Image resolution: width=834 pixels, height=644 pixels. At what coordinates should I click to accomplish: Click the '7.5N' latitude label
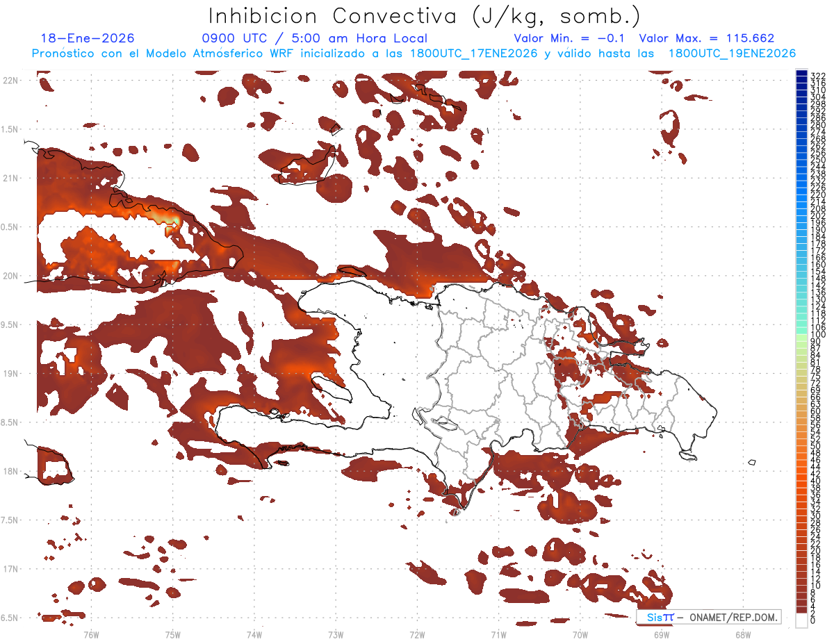[10, 520]
